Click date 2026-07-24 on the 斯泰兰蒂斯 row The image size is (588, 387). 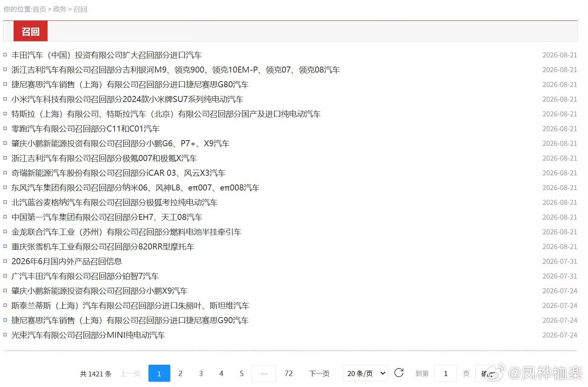point(560,306)
